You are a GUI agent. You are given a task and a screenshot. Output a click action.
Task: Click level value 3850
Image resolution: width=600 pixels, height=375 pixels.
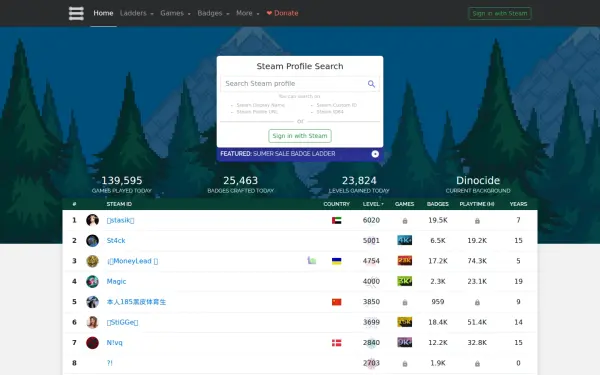coord(371,302)
